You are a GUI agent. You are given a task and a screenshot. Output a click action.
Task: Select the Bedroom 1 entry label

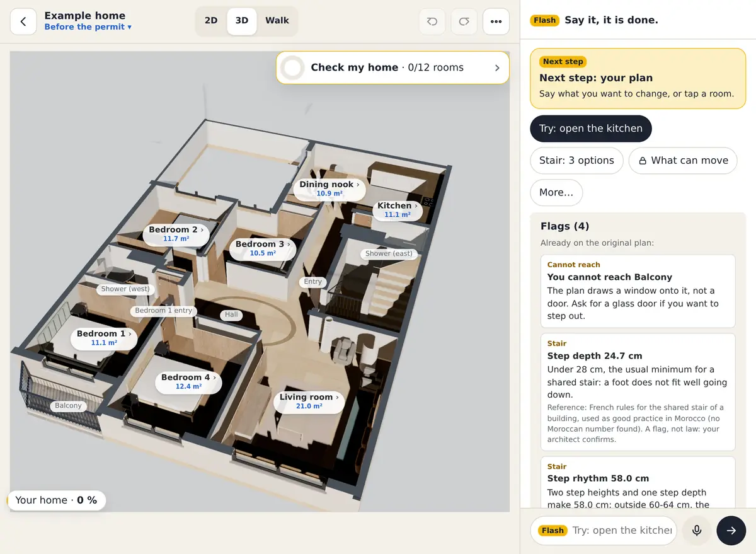coord(164,311)
